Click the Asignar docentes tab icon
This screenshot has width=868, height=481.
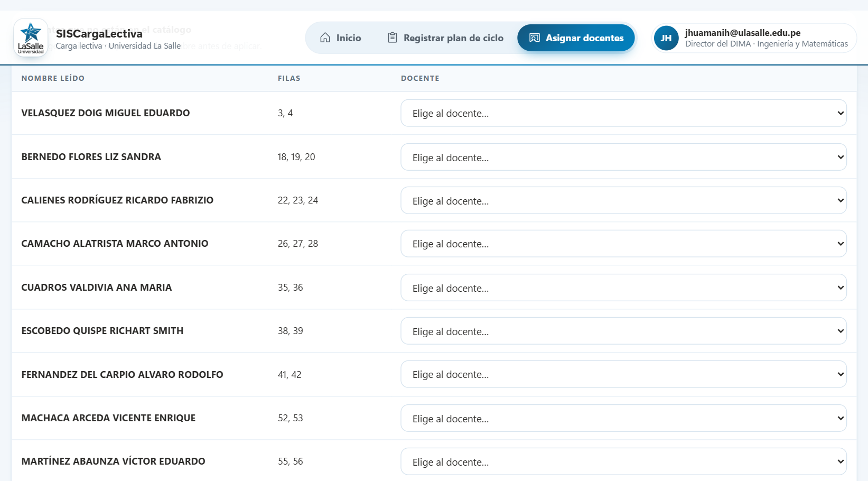[535, 38]
